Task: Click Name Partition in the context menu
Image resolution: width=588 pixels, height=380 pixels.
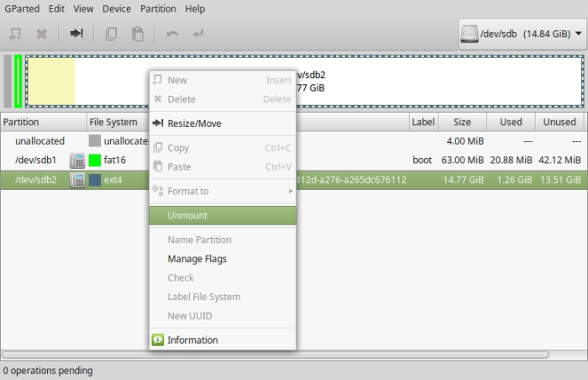Action: click(223, 240)
